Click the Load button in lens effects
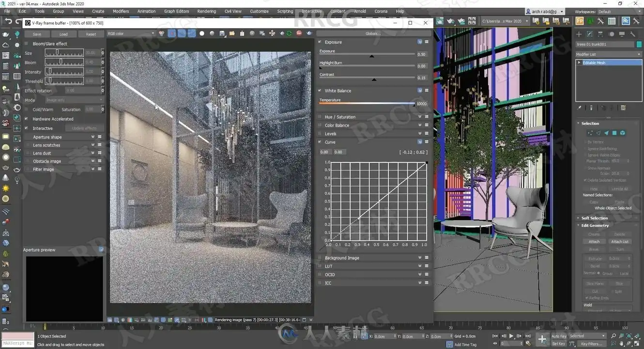 (63, 34)
